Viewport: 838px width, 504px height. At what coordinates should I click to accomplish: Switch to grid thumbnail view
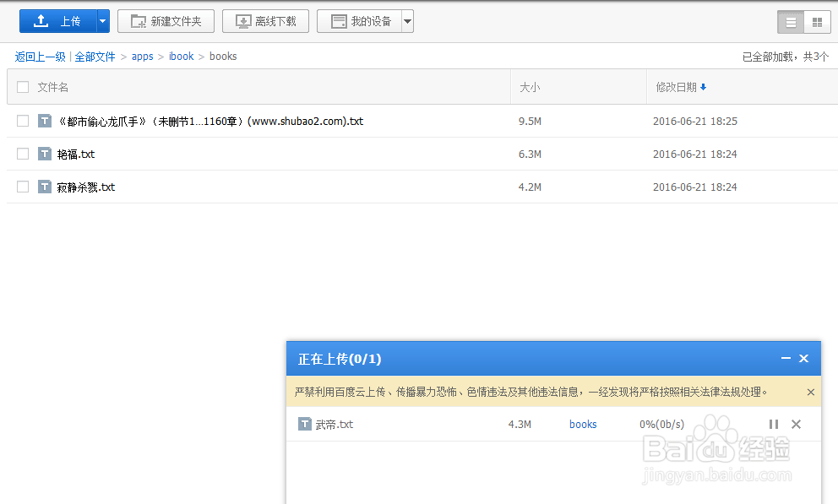(817, 22)
